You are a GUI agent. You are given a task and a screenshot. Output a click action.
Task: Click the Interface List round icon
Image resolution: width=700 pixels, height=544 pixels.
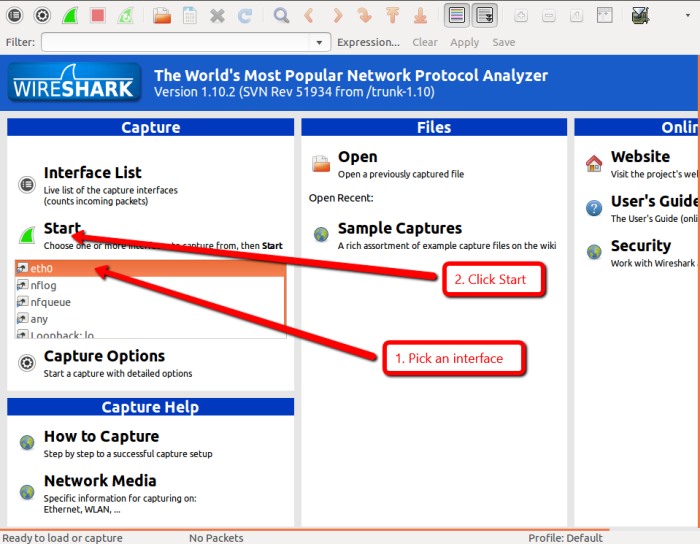tap(27, 184)
